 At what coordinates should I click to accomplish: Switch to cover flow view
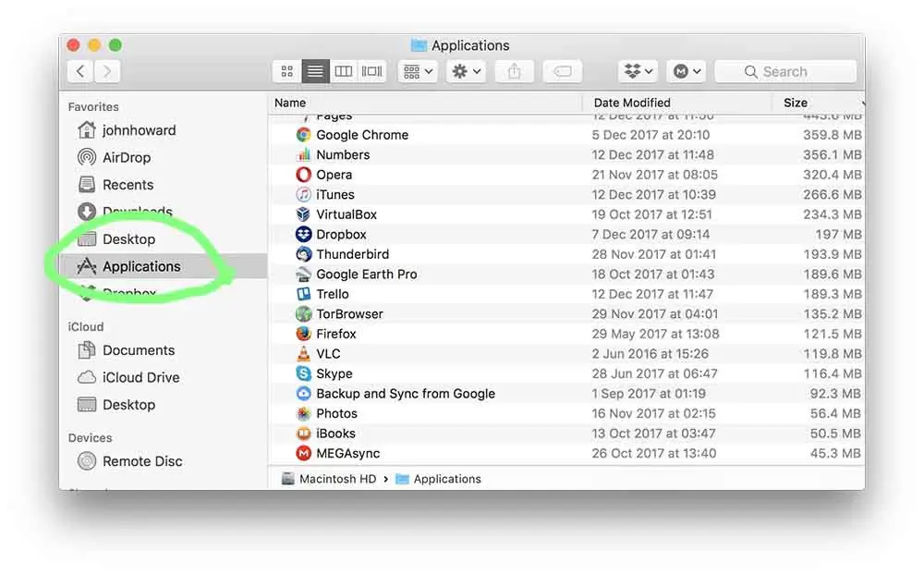point(371,71)
